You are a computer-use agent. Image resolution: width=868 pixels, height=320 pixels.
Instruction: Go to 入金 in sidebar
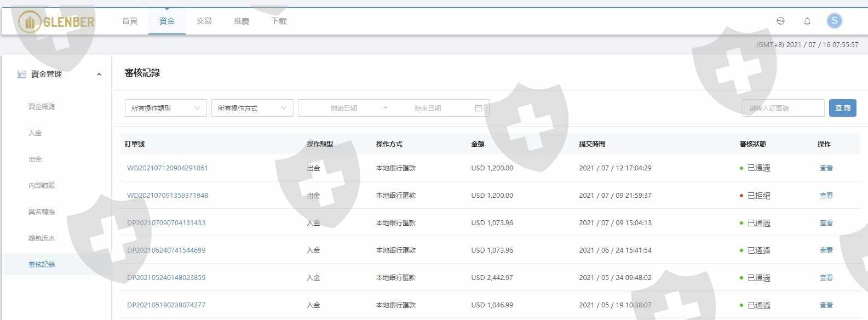pyautogui.click(x=35, y=133)
